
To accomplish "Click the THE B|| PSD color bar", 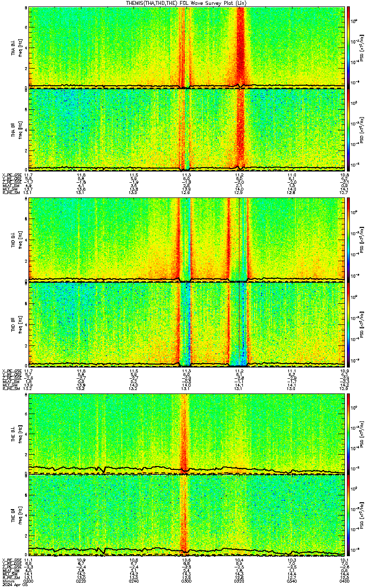I will coord(348,514).
